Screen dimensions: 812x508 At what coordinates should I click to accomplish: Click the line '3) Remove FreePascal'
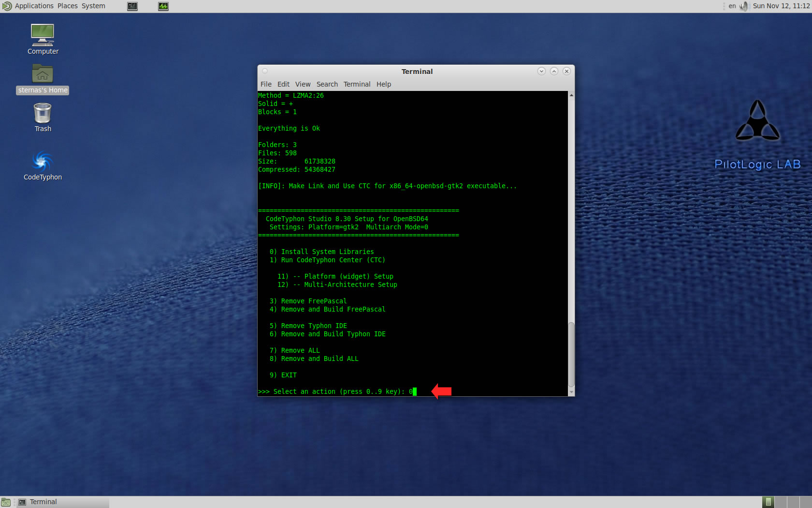pos(308,301)
